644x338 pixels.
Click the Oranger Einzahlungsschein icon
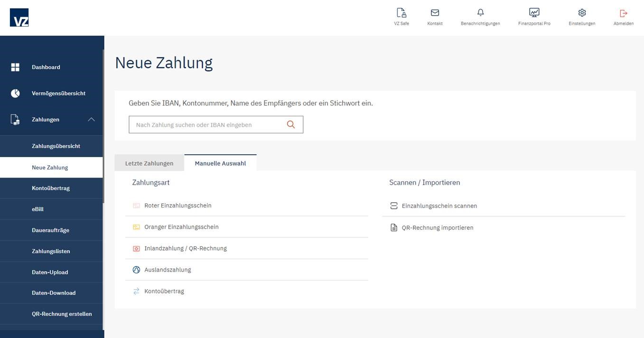click(136, 227)
